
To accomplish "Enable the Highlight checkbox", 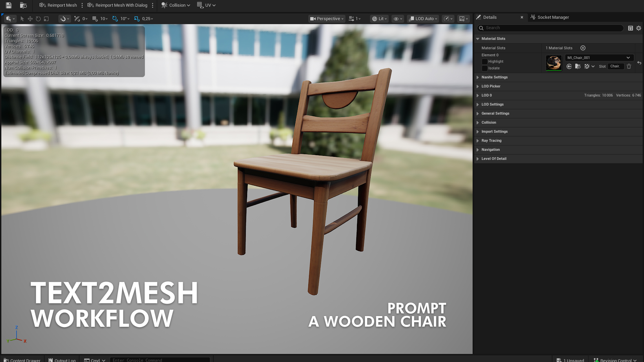I will (484, 62).
